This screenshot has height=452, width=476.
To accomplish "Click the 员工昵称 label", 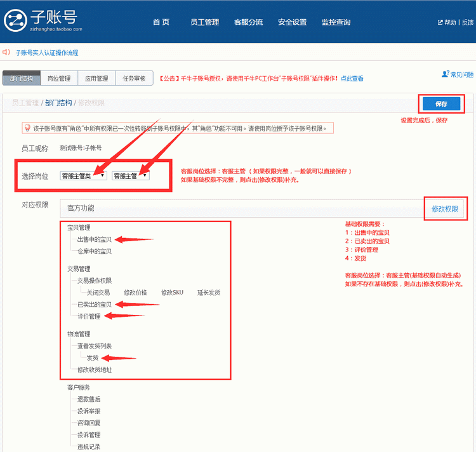I will coord(35,148).
